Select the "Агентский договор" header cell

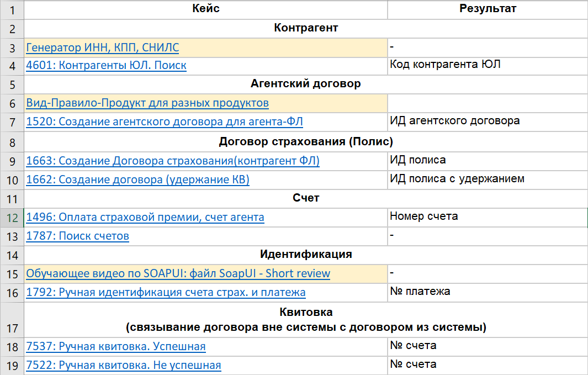pyautogui.click(x=304, y=84)
